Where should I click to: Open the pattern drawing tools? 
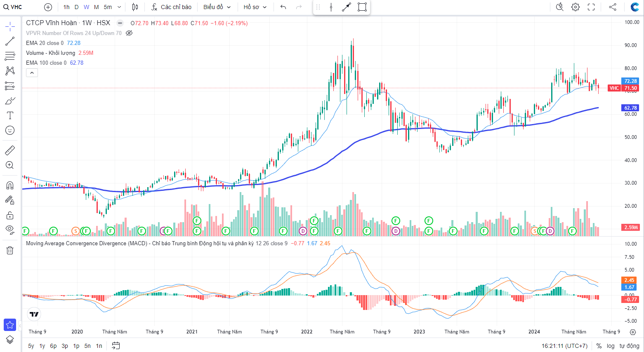point(10,71)
